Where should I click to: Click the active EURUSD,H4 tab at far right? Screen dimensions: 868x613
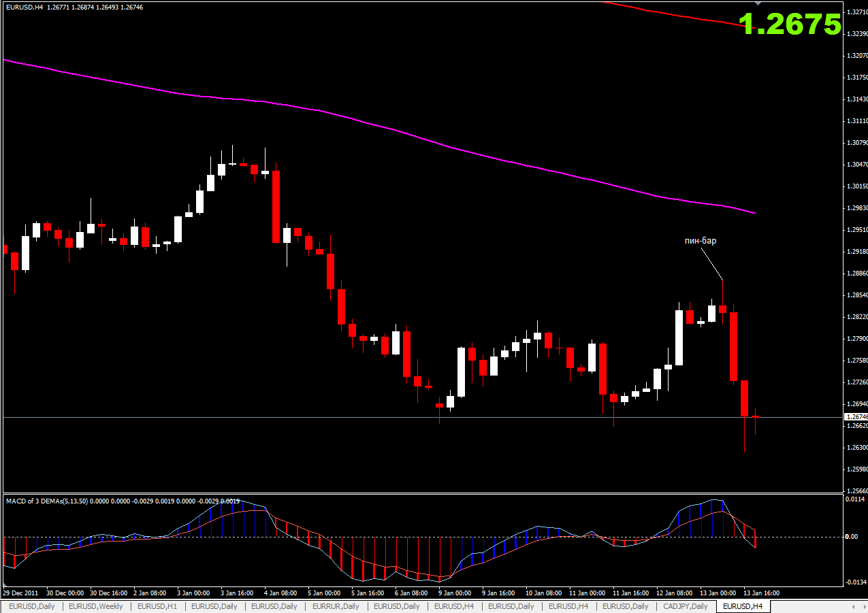743,606
